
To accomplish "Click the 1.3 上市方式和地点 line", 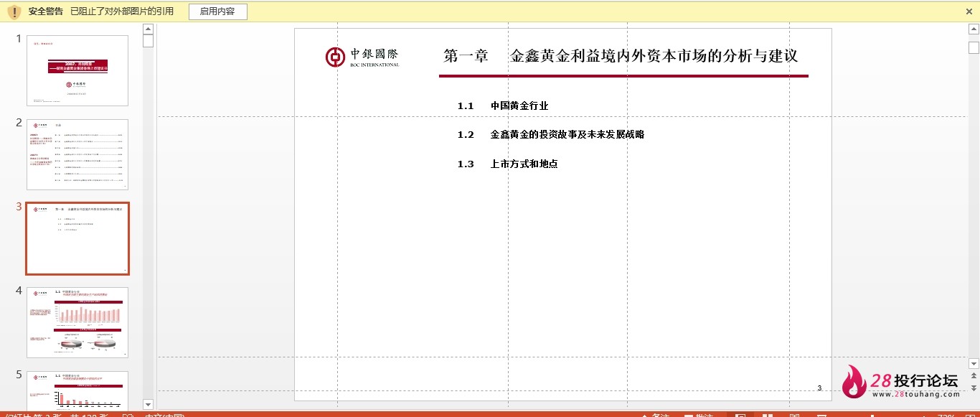I will [x=508, y=164].
